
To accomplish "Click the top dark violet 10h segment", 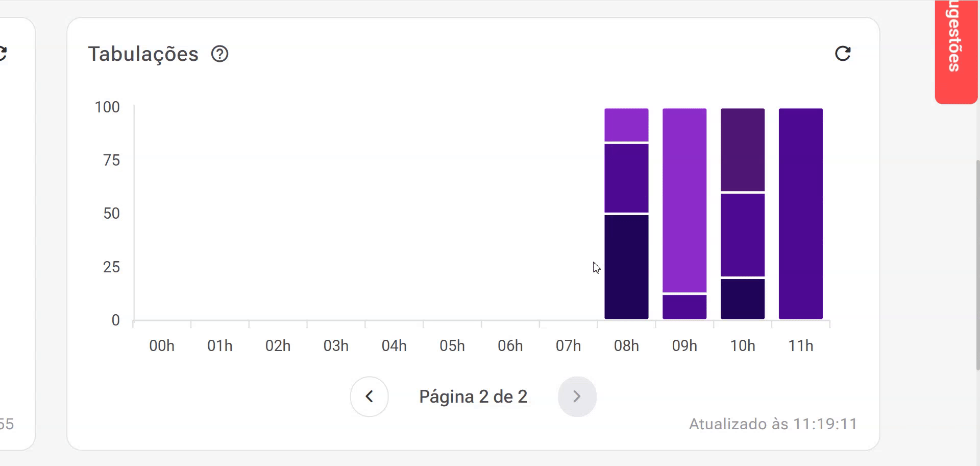I will pos(743,150).
